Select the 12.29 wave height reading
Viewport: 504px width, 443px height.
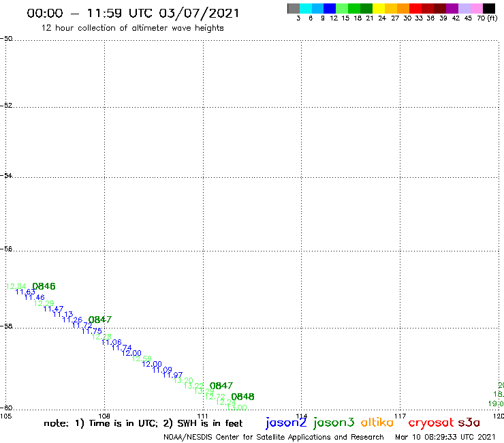(x=44, y=303)
